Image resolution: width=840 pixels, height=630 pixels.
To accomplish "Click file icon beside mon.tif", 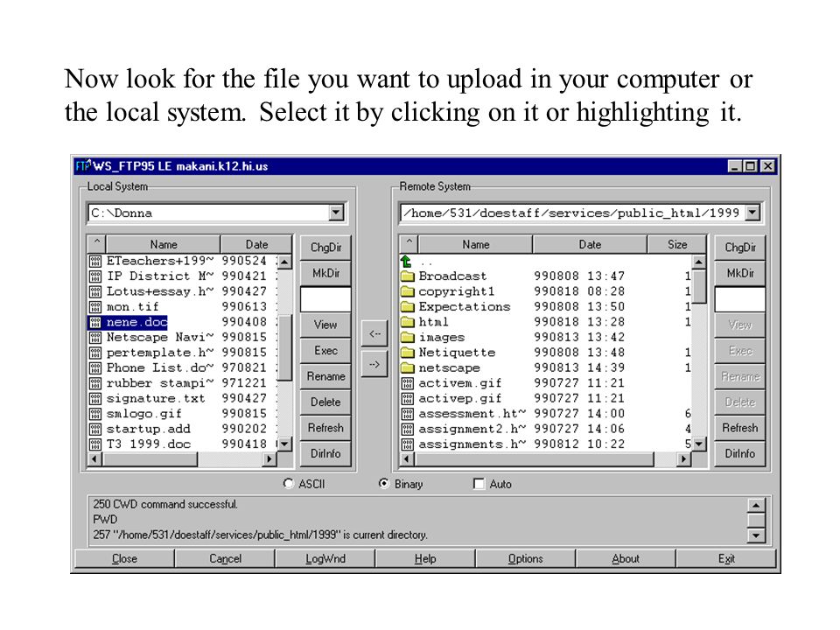I will [x=95, y=307].
